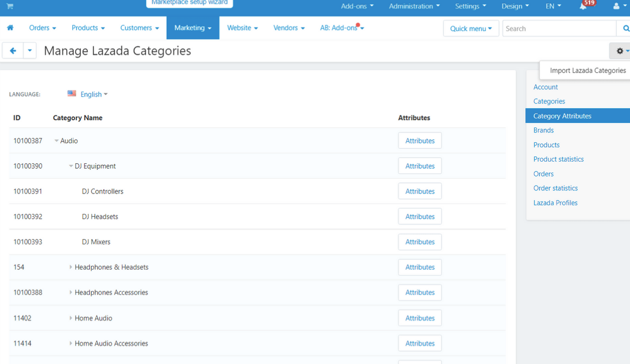Open Attributes for DJ Mixers

click(x=420, y=242)
